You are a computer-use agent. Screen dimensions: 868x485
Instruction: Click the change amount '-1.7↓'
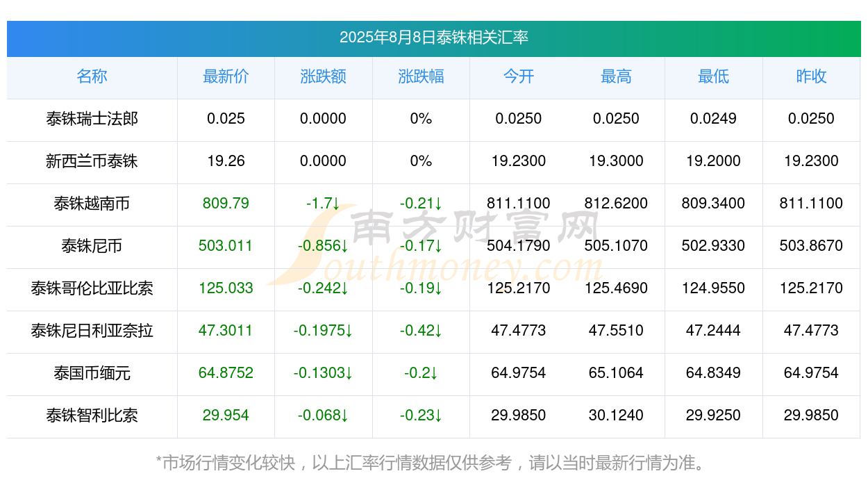point(324,204)
